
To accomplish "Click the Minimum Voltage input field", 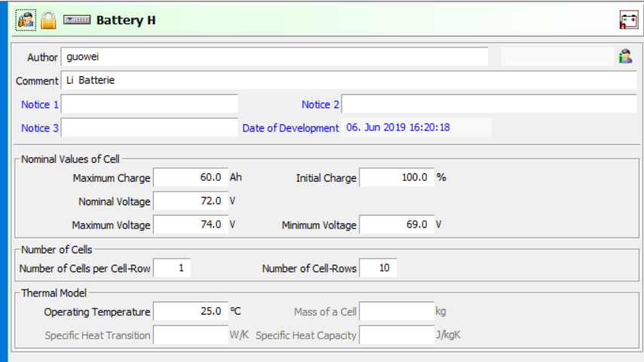I will (396, 225).
